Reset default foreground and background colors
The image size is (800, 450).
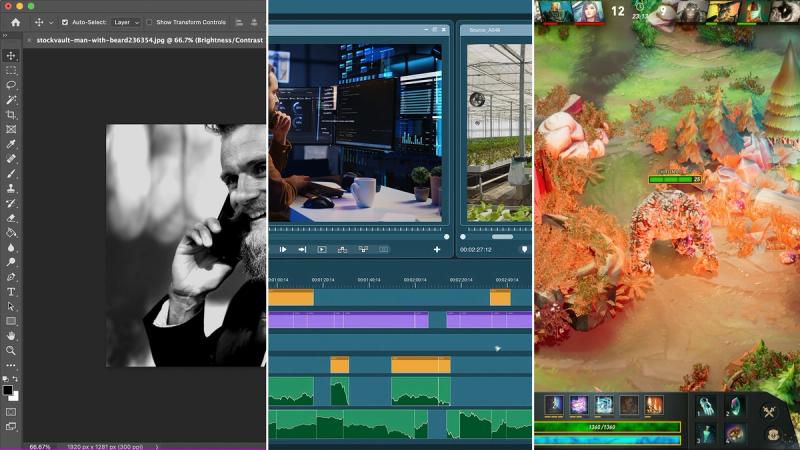click(6, 379)
